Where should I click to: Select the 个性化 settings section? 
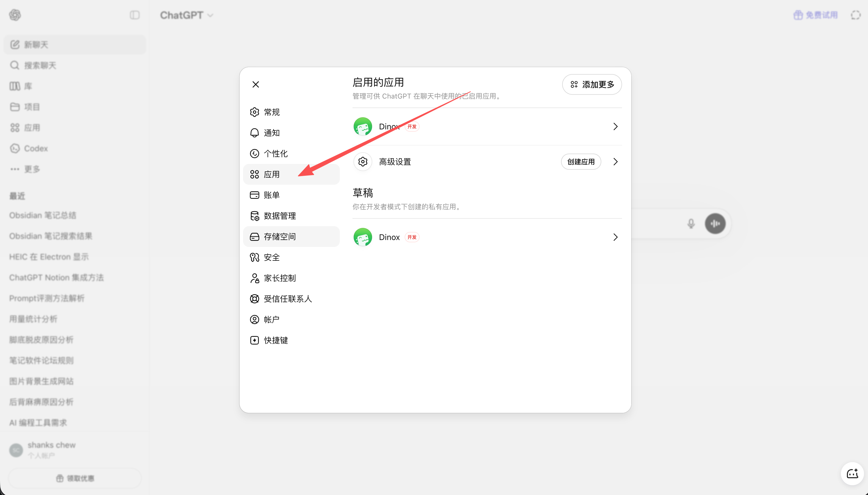coord(291,153)
